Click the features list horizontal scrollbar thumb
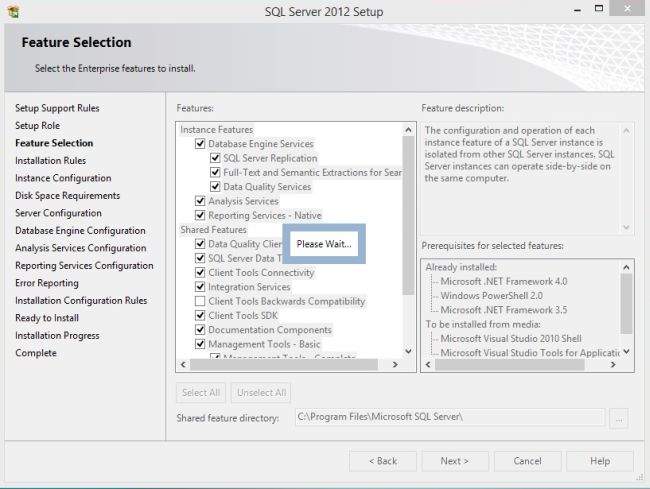 (284, 364)
